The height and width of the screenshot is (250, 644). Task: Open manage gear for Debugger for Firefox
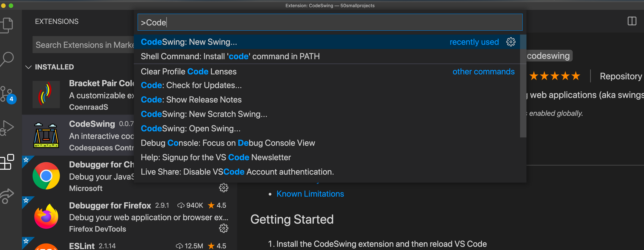[223, 228]
